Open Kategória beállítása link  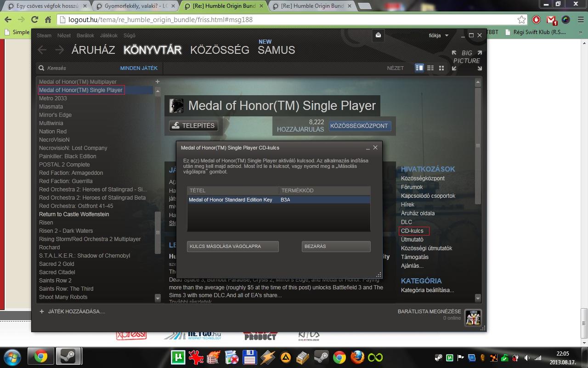pyautogui.click(x=427, y=290)
